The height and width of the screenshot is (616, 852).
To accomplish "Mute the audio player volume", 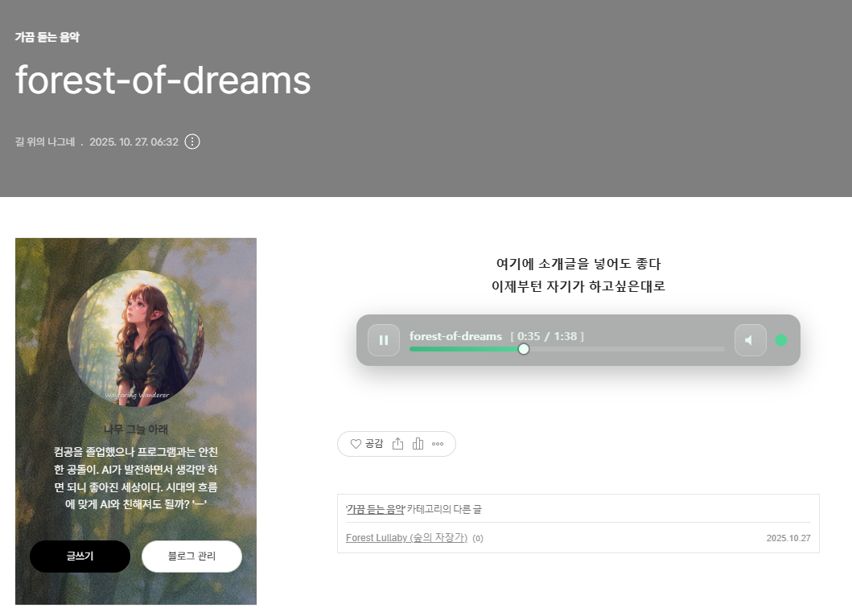I will [x=751, y=340].
